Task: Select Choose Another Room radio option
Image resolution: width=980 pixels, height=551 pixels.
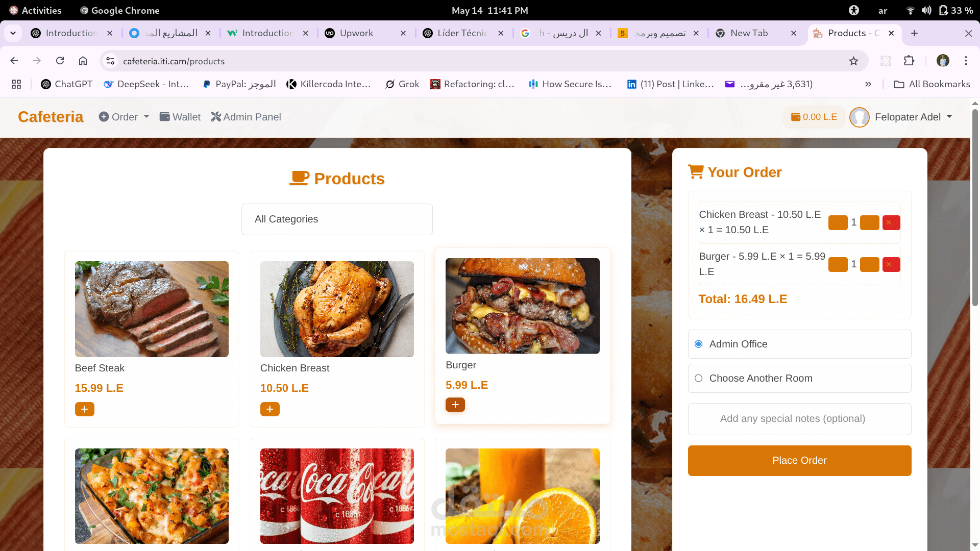Action: 699,379
